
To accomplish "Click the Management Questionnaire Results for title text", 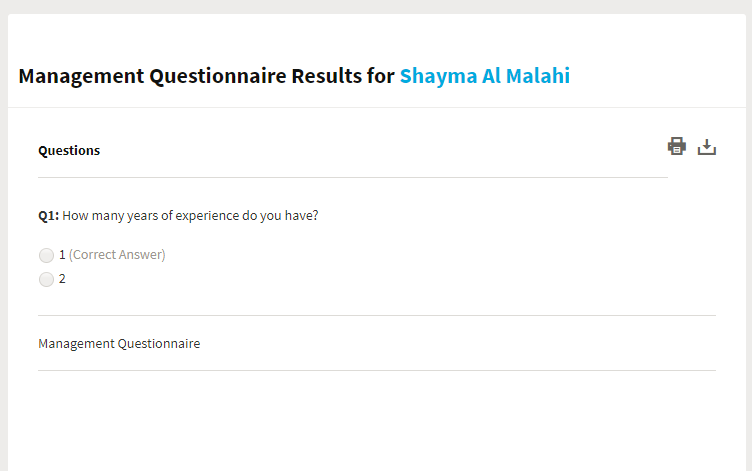I will pyautogui.click(x=206, y=76).
